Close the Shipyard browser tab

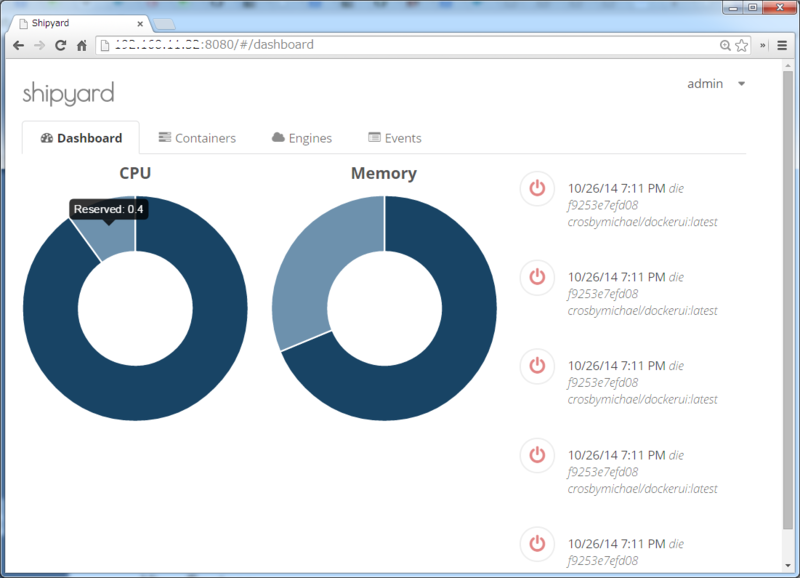140,23
